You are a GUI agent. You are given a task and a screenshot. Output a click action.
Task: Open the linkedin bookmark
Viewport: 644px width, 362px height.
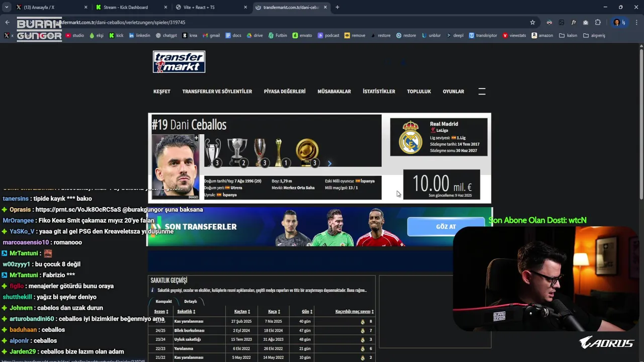[139, 35]
